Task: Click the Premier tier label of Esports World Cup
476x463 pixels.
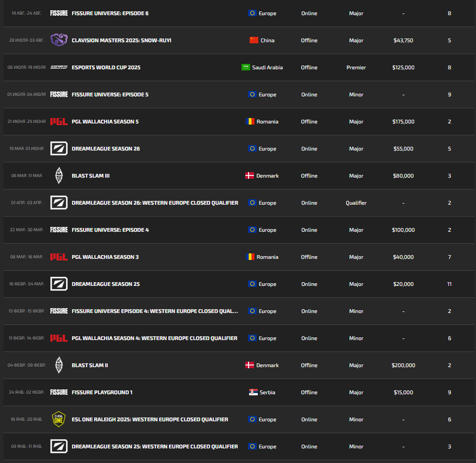Action: pos(356,67)
